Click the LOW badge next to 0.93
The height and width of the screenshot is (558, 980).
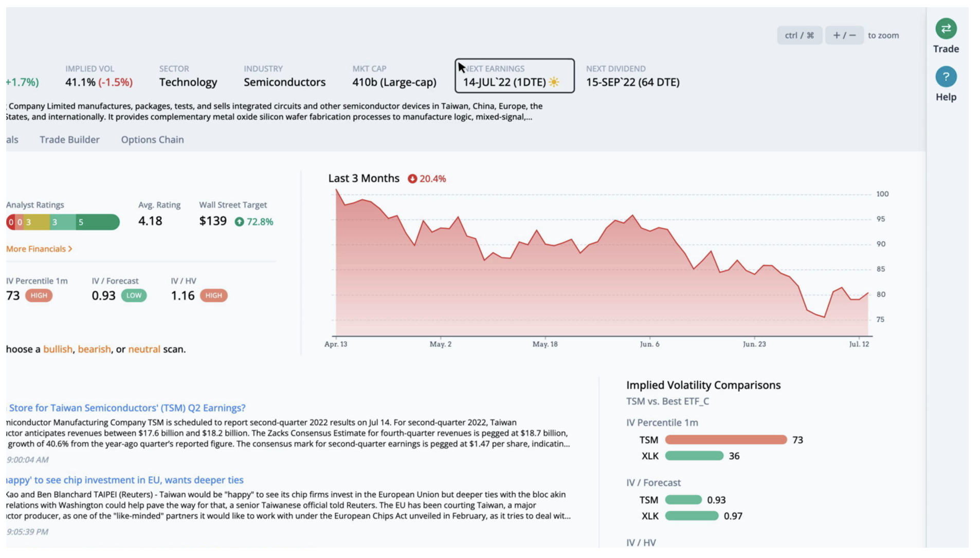point(134,295)
